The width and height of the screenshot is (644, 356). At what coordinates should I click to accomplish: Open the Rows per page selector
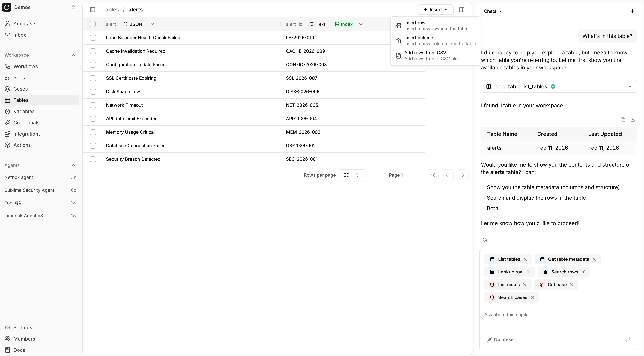pos(351,175)
